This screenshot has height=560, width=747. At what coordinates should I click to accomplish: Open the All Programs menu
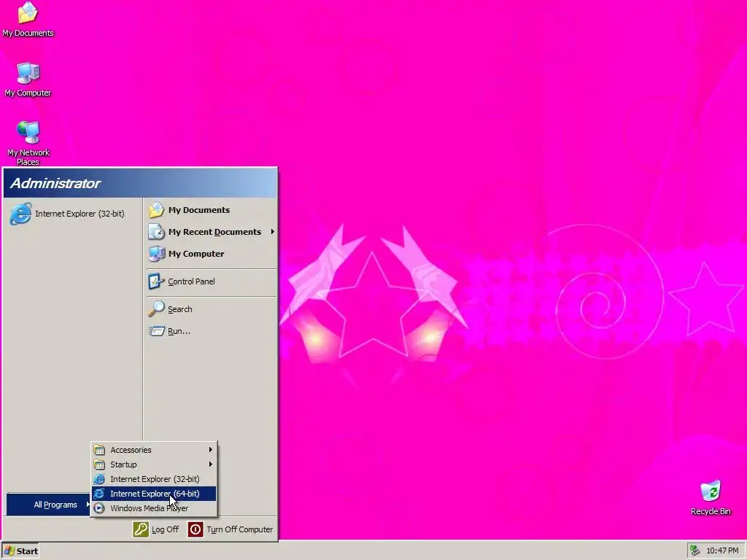(x=49, y=505)
